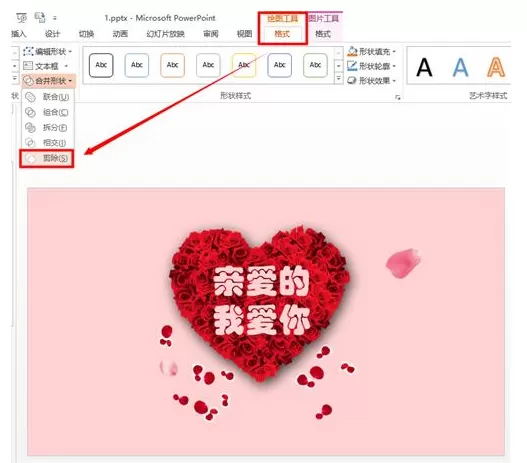Image resolution: width=527 pixels, height=463 pixels.
Task: Click shape styles gallery down arrow
Action: coord(338,66)
